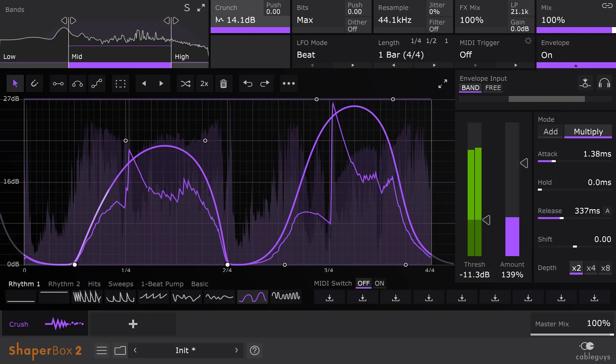Set Length to 1/2

(x=431, y=41)
